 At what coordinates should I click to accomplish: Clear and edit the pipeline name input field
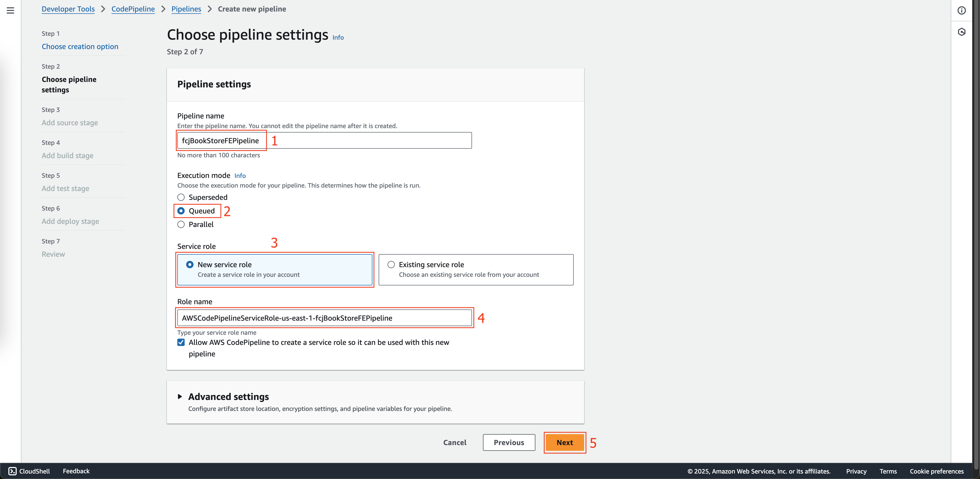(x=324, y=140)
